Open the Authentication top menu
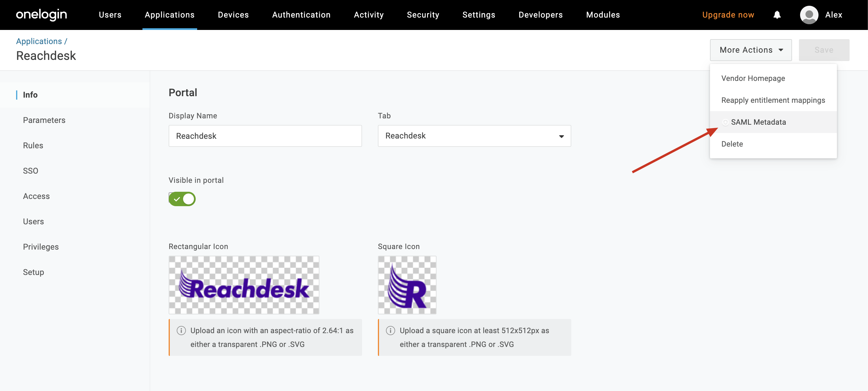The width and height of the screenshot is (868, 391). pos(301,15)
